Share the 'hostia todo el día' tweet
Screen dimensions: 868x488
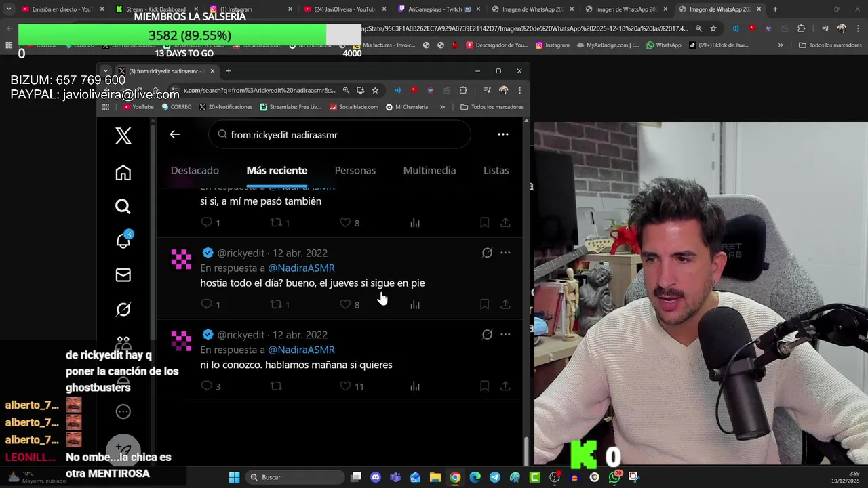click(x=505, y=304)
